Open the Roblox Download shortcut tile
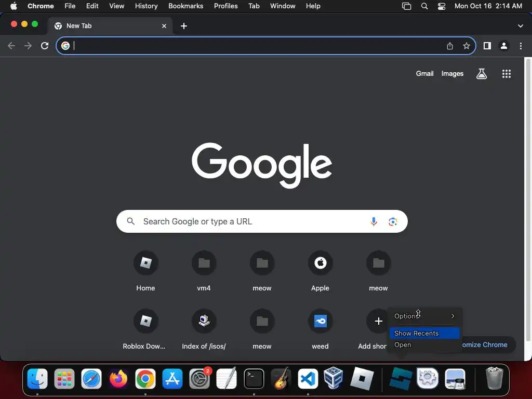 pyautogui.click(x=145, y=330)
